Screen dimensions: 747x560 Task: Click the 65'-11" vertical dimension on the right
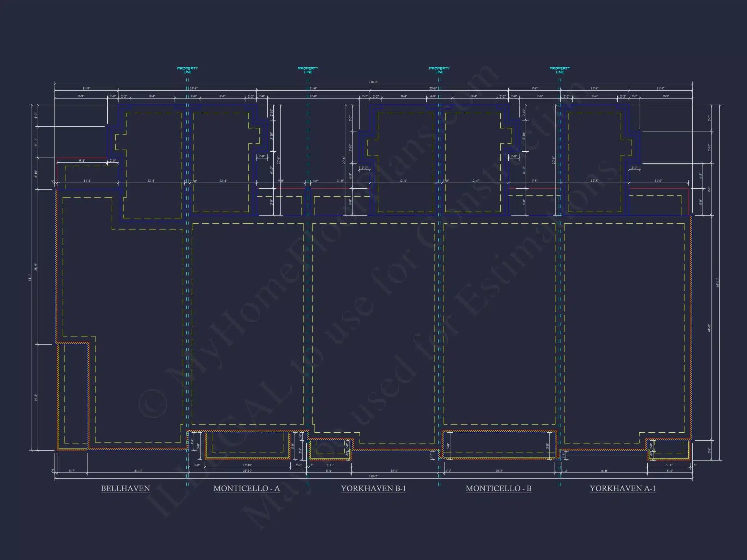point(717,283)
